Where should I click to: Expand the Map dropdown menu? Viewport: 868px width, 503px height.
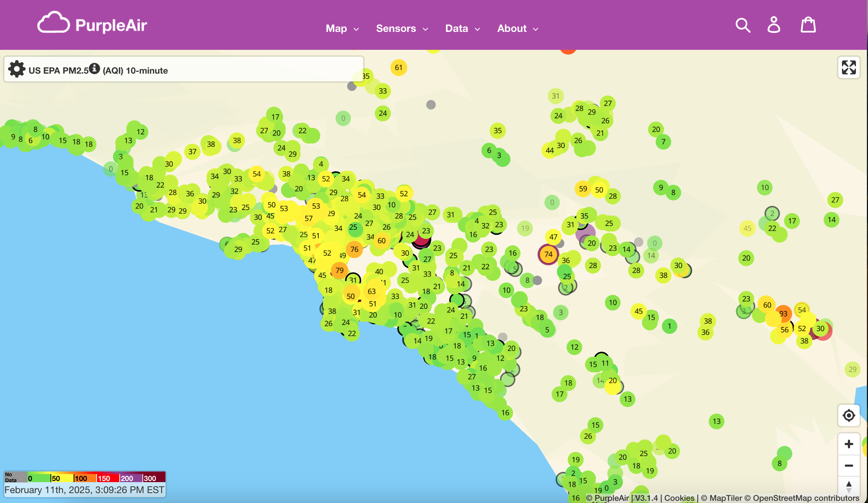click(341, 28)
